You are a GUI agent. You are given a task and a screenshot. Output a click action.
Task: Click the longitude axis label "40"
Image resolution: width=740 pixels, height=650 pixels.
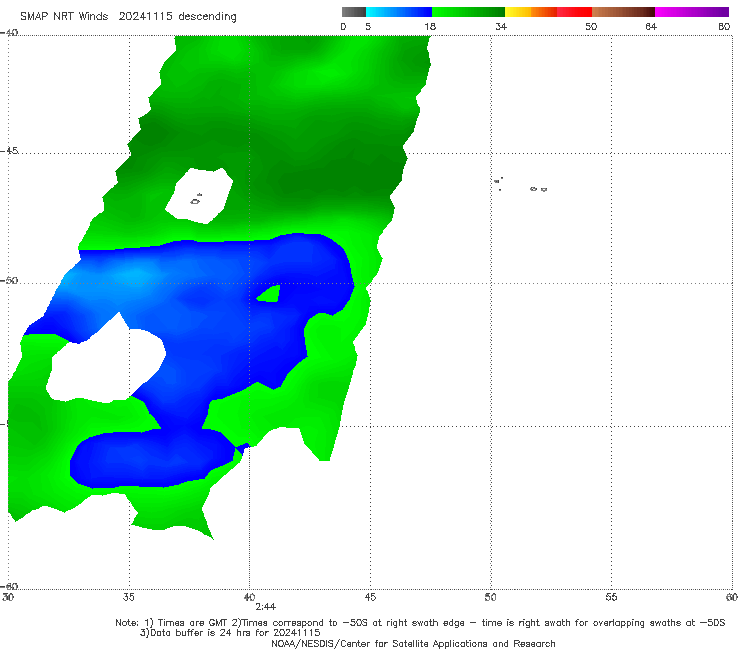(x=249, y=597)
